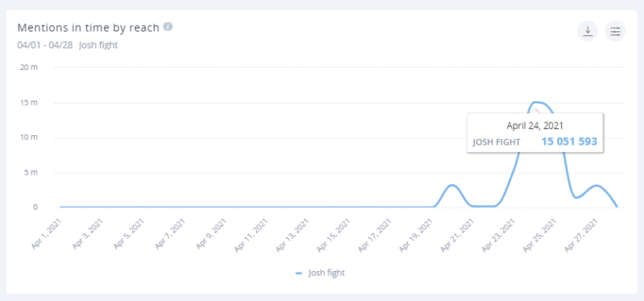Screen dimensions: 644x301
Task: Click the blue legend color marker
Action: coord(299,273)
